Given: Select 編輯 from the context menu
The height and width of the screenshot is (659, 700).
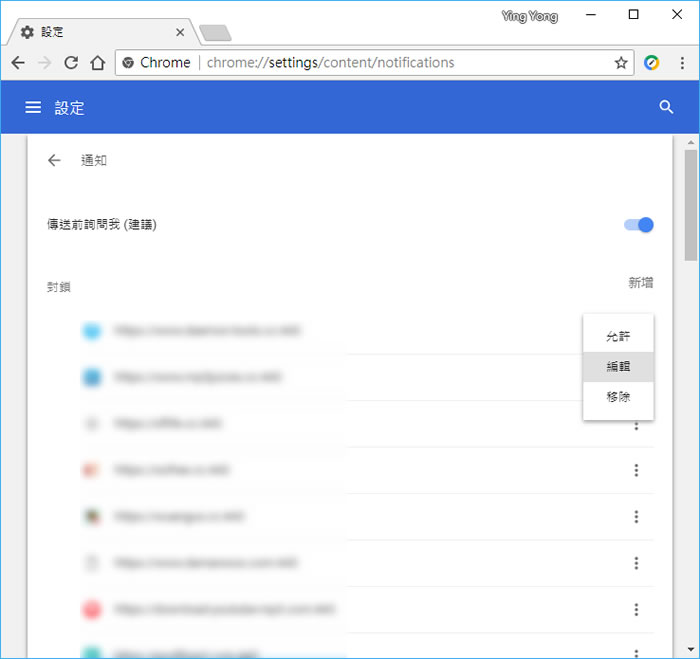Looking at the screenshot, I should [x=618, y=367].
